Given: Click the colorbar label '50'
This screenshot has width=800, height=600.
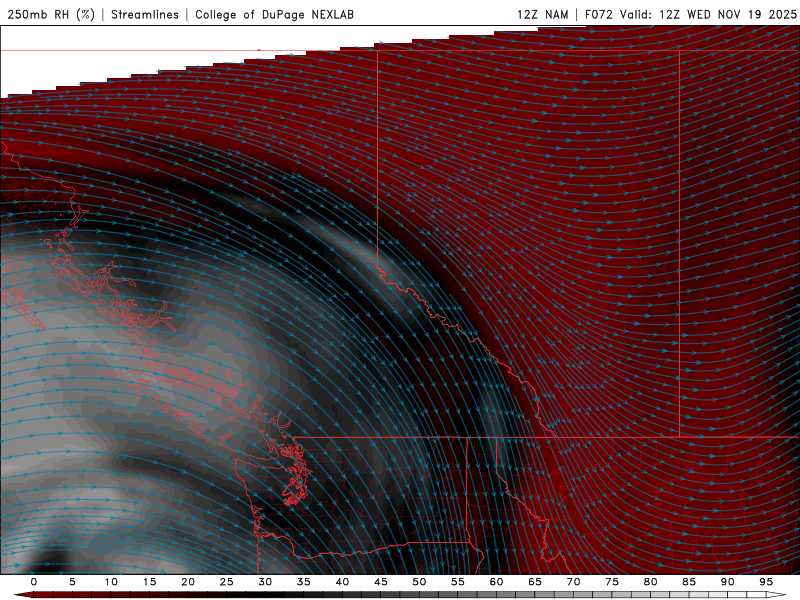Looking at the screenshot, I should pos(419,582).
